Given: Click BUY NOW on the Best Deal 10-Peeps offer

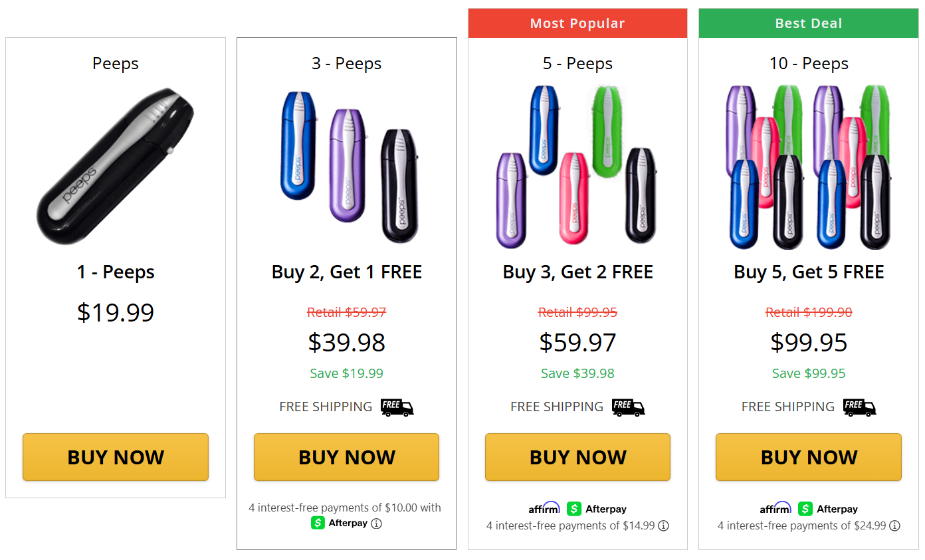Looking at the screenshot, I should pos(808,457).
